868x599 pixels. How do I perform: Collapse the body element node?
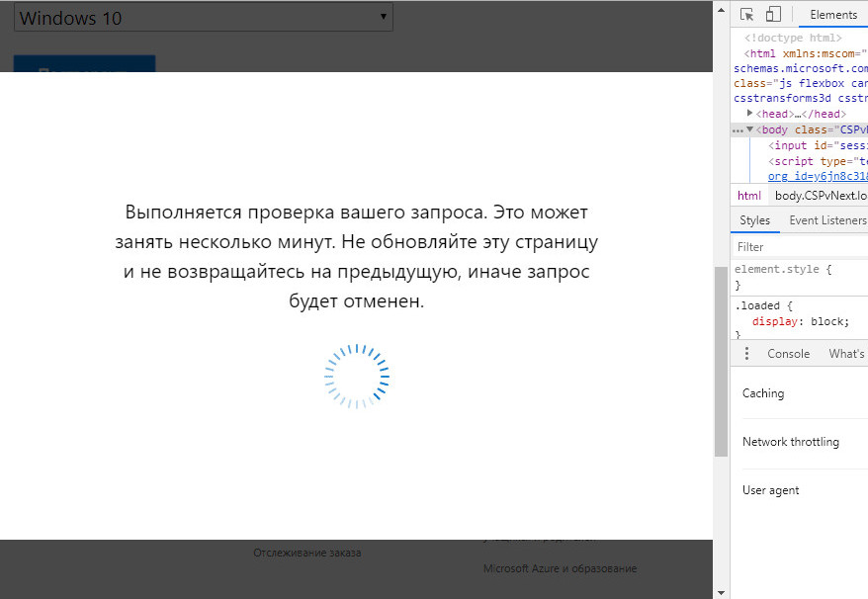tap(750, 129)
